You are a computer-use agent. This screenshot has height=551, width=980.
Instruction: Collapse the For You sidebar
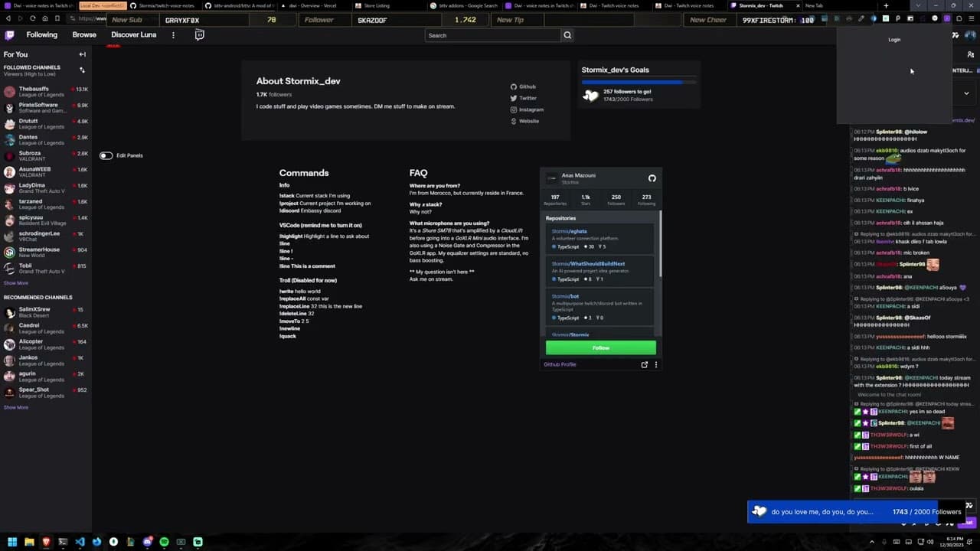(82, 54)
